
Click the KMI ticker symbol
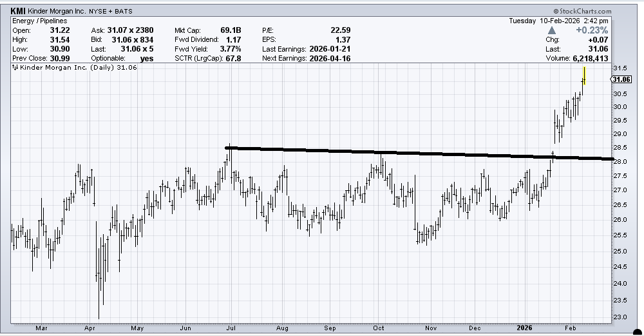18,11
